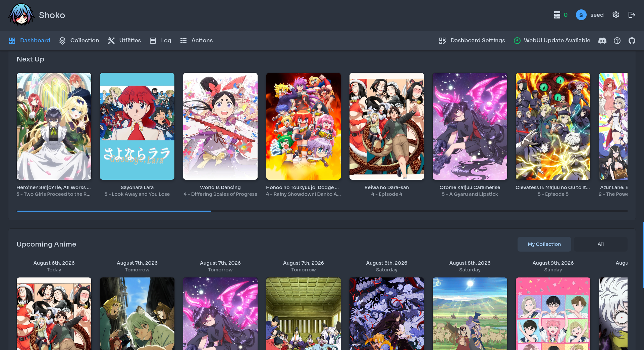
Task: Click the Shoko title text
Action: pos(52,15)
